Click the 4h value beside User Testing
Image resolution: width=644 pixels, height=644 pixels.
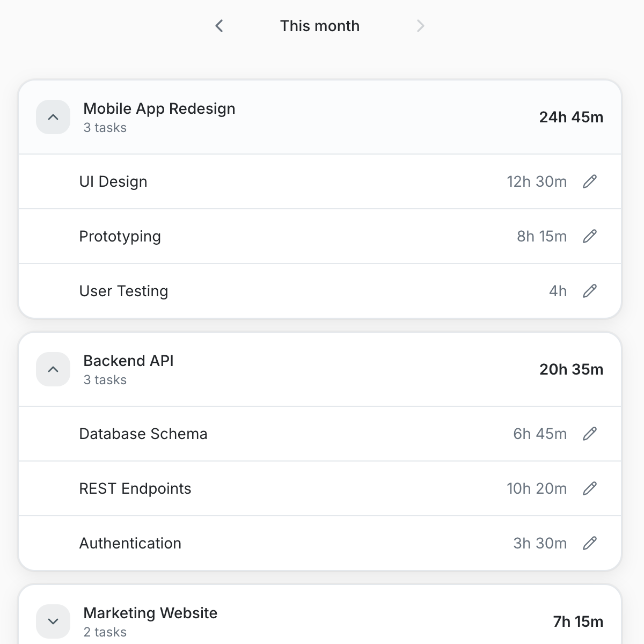(558, 291)
